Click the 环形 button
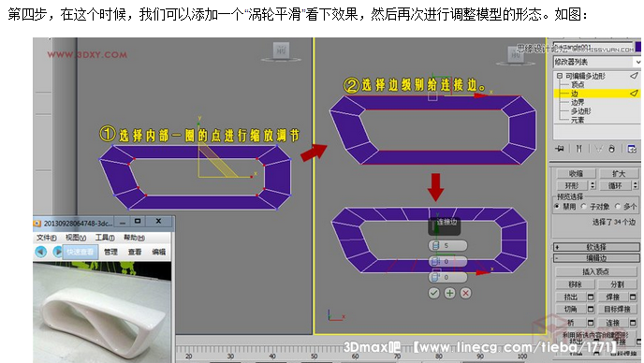Image resolution: width=644 pixels, height=363 pixels. (572, 185)
